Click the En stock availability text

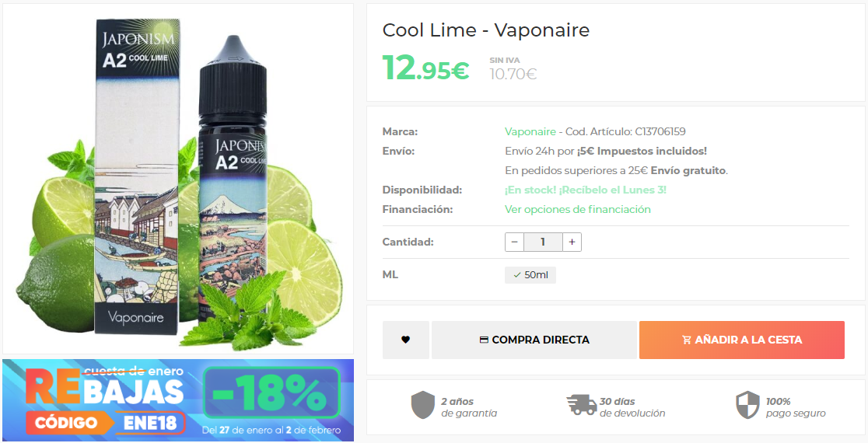pos(585,190)
